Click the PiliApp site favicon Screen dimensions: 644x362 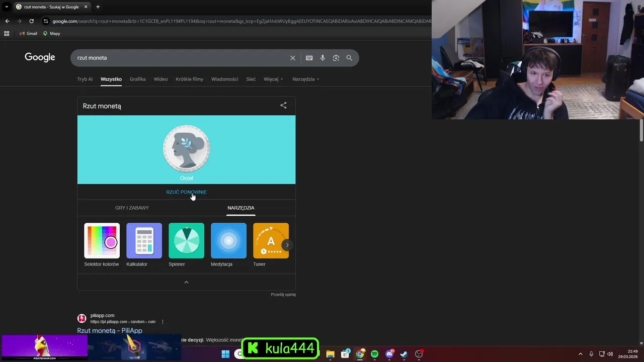[82, 318]
